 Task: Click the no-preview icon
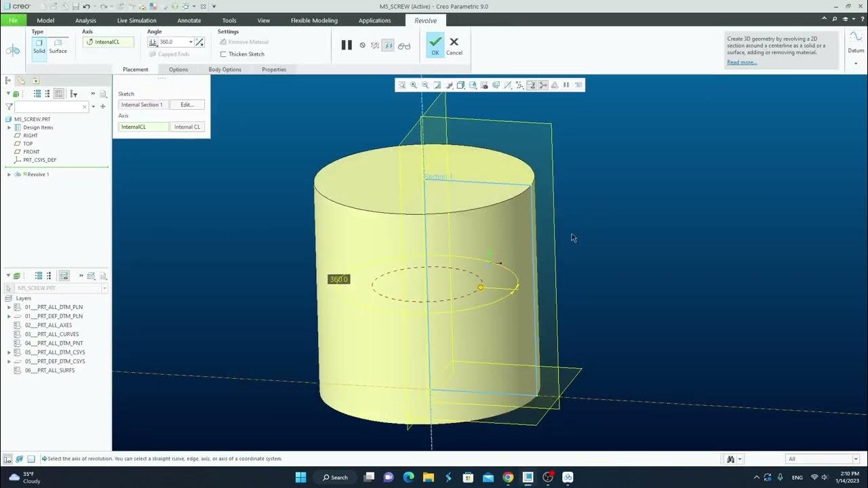coord(362,45)
